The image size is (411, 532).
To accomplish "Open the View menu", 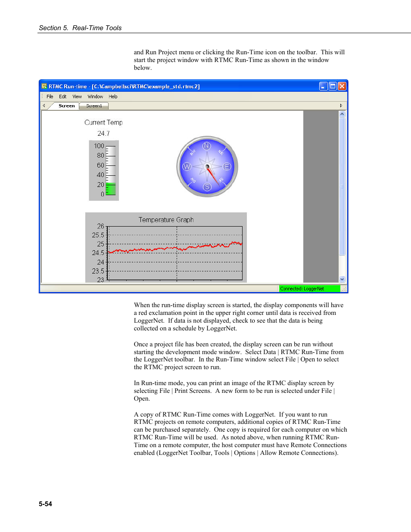I will [x=77, y=96].
